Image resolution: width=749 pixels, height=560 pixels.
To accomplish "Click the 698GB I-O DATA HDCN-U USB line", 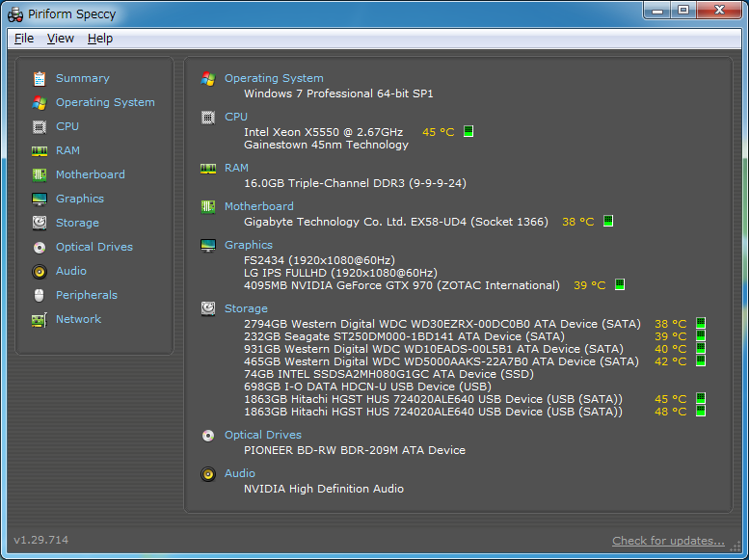I will (367, 387).
